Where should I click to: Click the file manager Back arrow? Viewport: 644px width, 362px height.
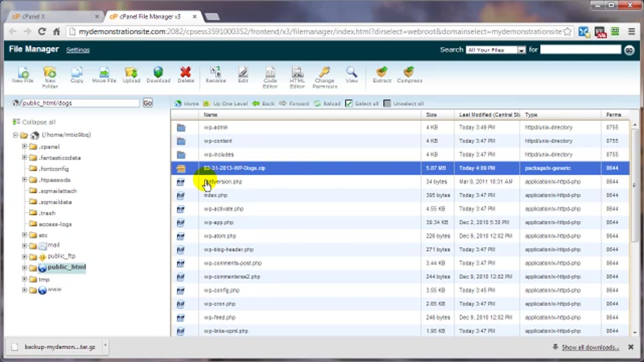pos(263,104)
